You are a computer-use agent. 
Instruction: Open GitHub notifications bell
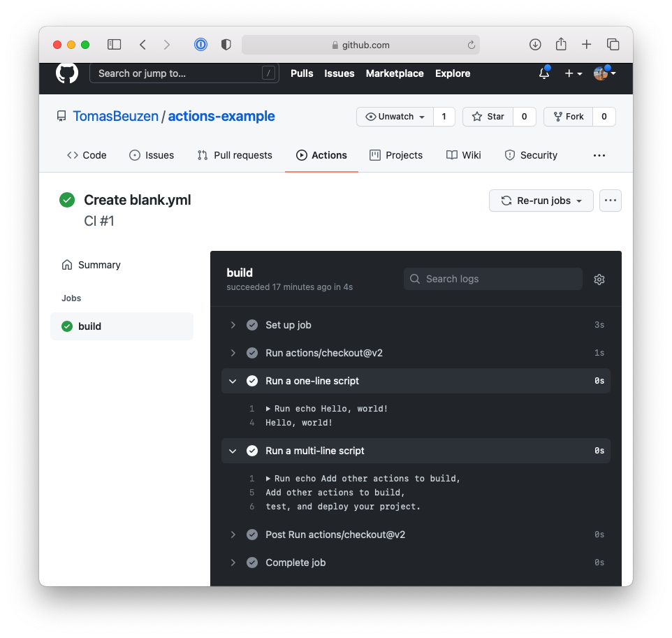[x=544, y=73]
